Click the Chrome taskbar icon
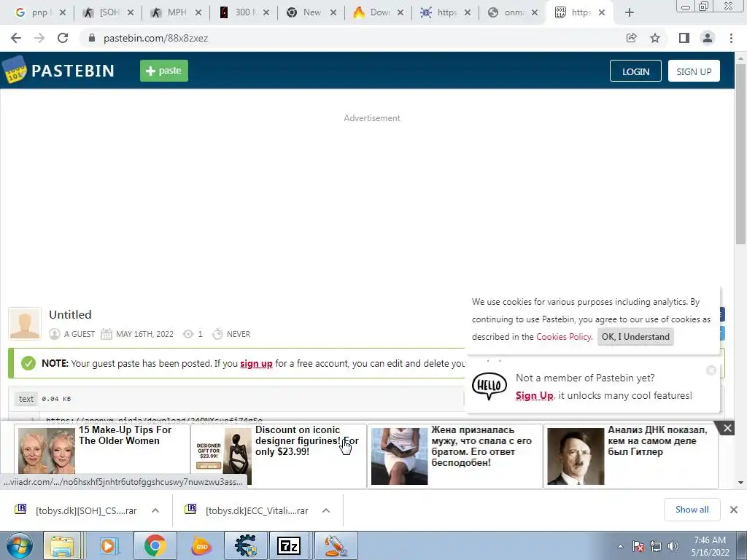 [155, 545]
